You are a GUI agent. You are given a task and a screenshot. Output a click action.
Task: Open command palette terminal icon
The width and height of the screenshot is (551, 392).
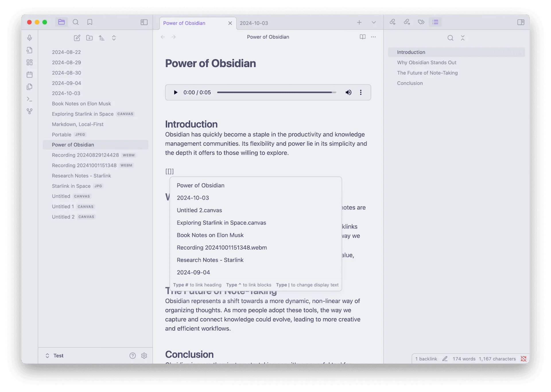click(30, 99)
